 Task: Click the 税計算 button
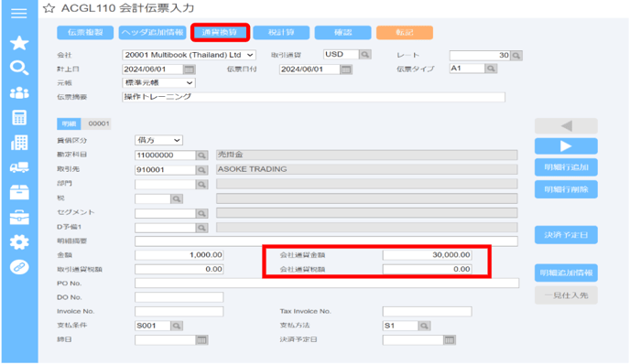click(x=281, y=33)
